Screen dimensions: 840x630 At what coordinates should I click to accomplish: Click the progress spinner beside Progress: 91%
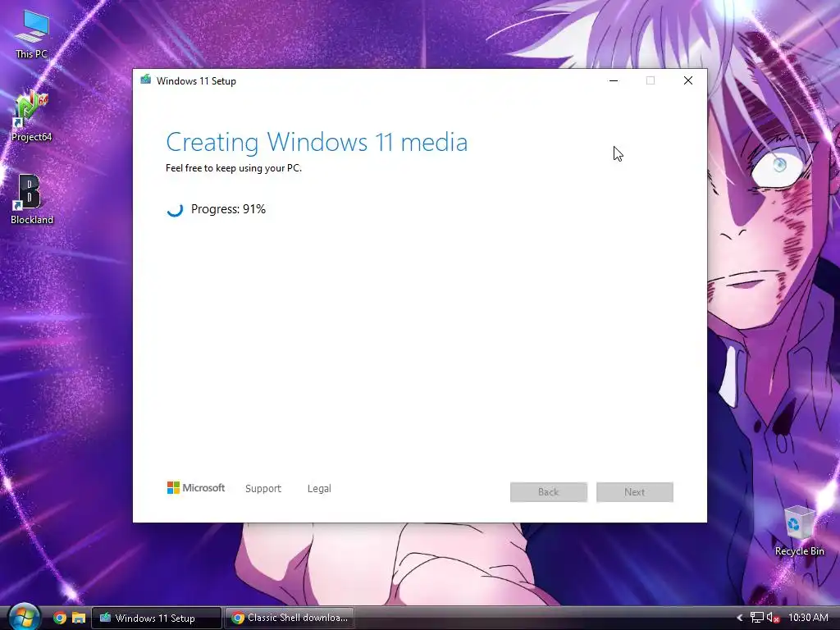point(175,209)
